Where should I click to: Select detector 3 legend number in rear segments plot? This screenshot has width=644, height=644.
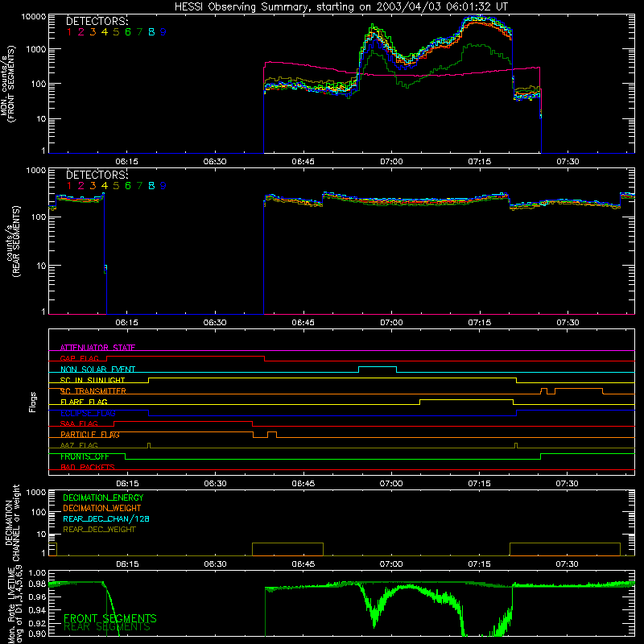point(93,186)
